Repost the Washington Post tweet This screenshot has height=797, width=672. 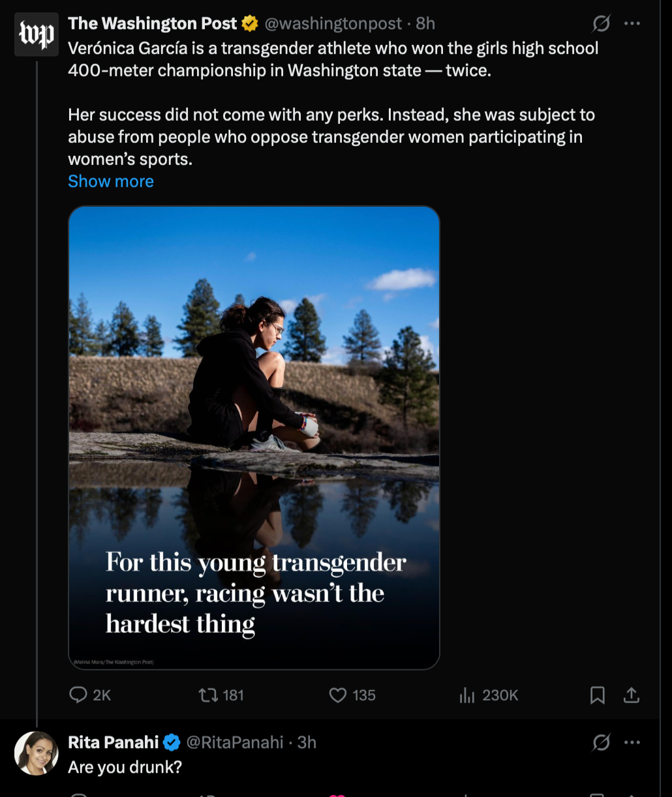(x=209, y=695)
